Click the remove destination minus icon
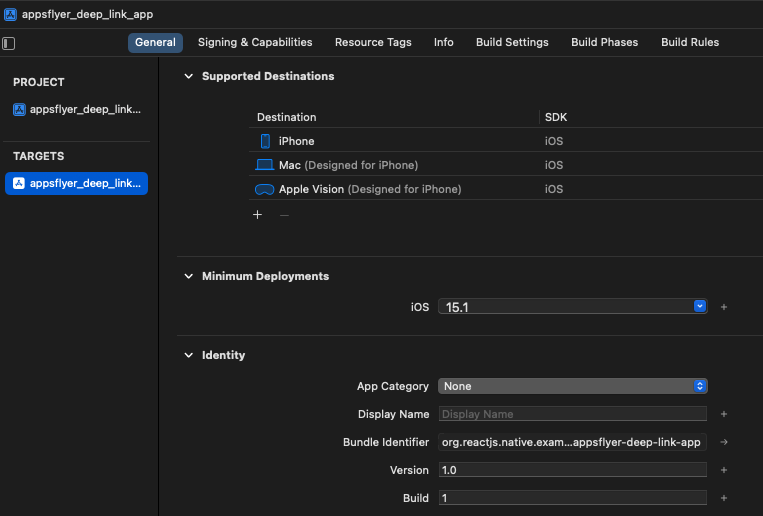 [284, 214]
